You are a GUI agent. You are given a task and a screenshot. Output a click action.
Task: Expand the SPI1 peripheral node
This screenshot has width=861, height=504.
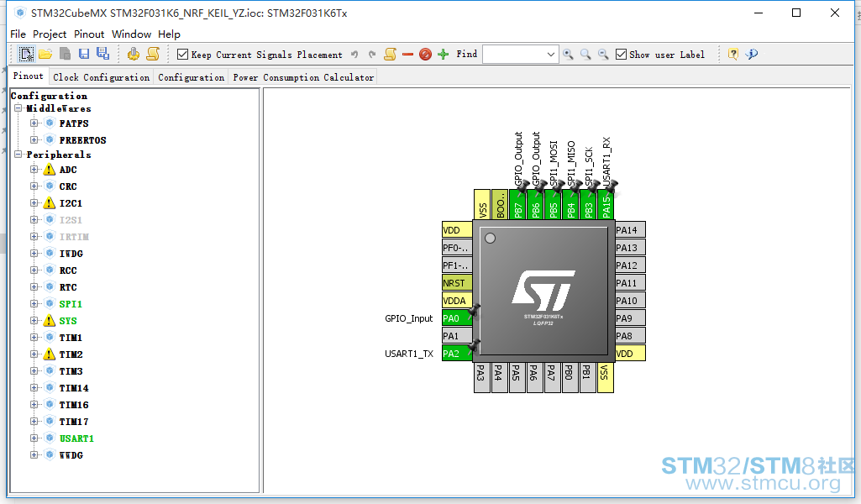pyautogui.click(x=34, y=303)
